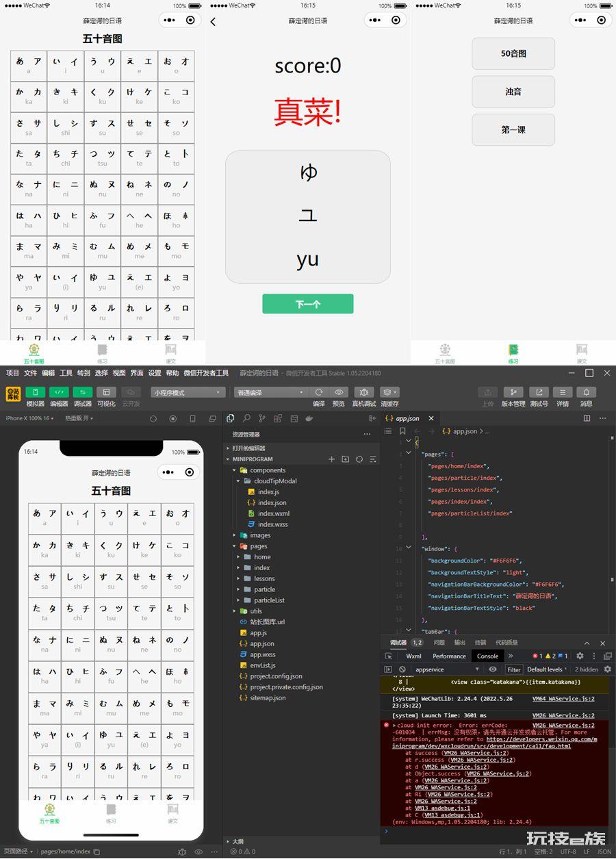Open the 工具 menu

coord(66,373)
